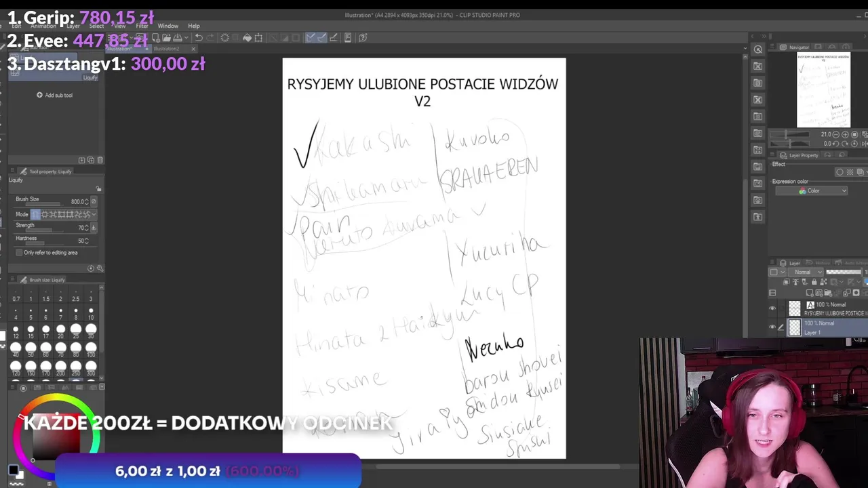The image size is (868, 488).
Task: Toggle Snap to Ruler icon
Action: (x=310, y=38)
